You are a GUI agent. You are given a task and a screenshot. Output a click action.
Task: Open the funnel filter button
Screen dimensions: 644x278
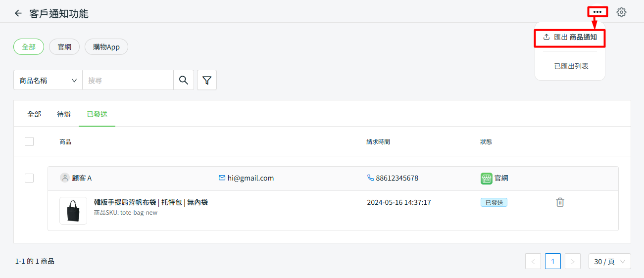tap(207, 80)
